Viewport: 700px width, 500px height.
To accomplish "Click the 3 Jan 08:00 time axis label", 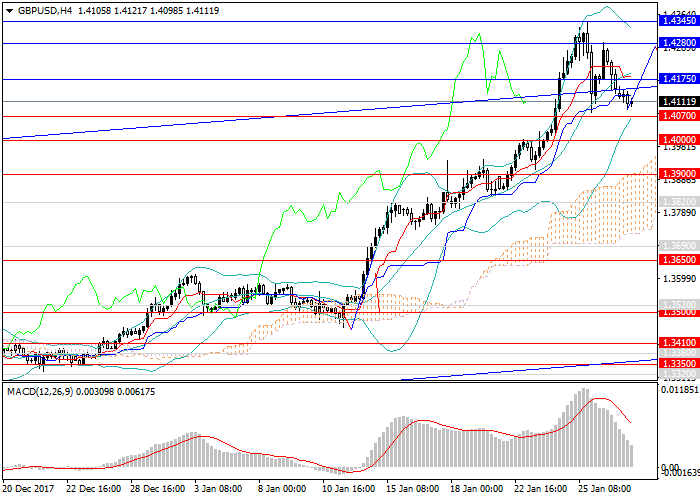I will tap(220, 490).
